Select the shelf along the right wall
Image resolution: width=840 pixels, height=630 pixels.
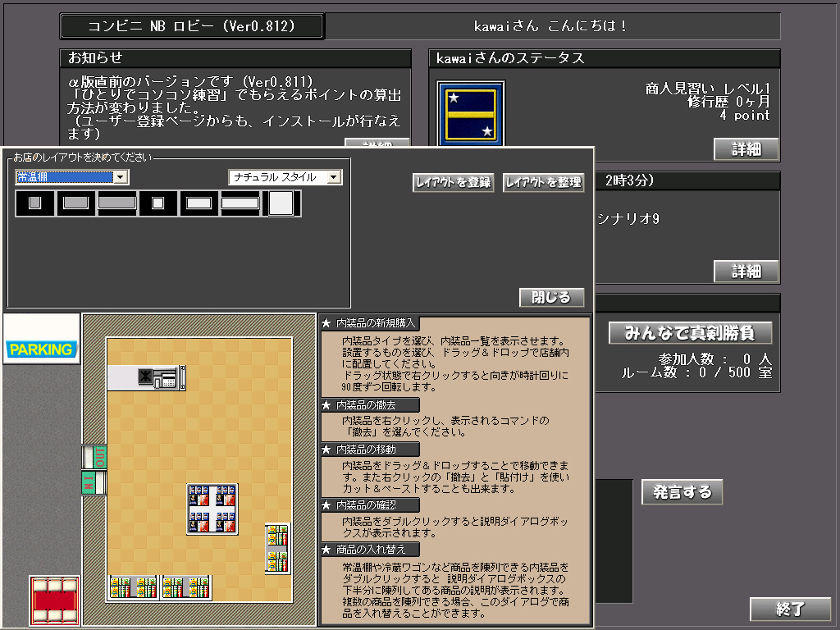[x=277, y=548]
